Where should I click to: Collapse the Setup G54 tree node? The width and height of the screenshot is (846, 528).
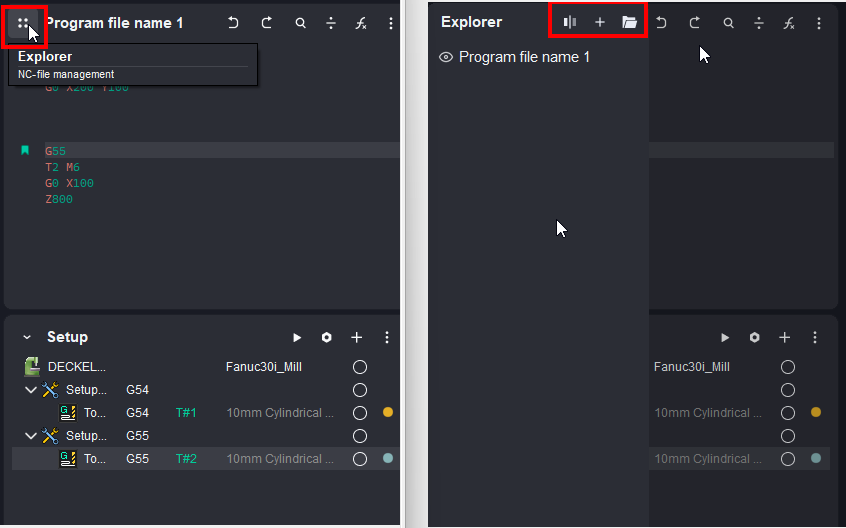(x=31, y=390)
